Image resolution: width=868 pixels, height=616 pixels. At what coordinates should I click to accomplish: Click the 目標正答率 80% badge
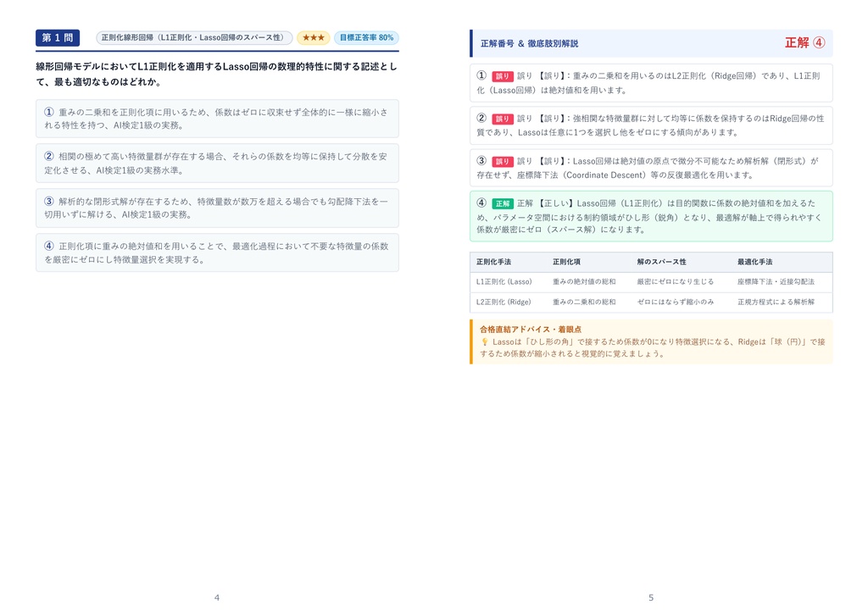coord(366,37)
